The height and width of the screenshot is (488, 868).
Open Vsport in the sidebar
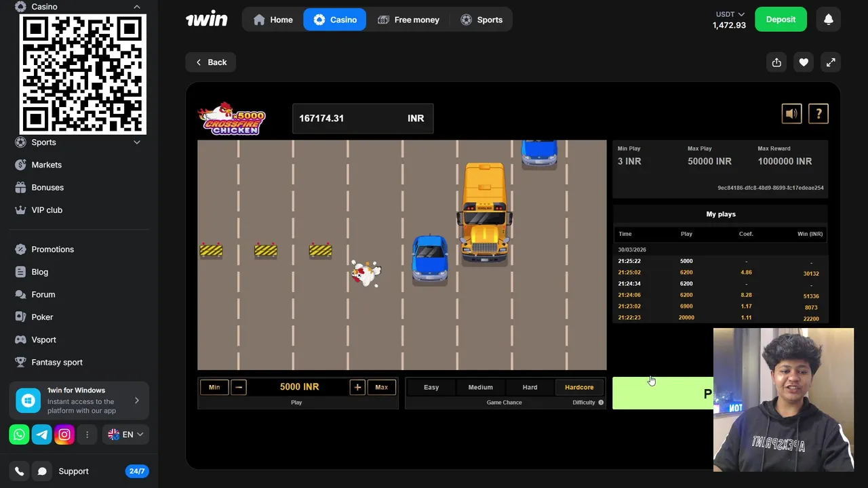point(43,340)
